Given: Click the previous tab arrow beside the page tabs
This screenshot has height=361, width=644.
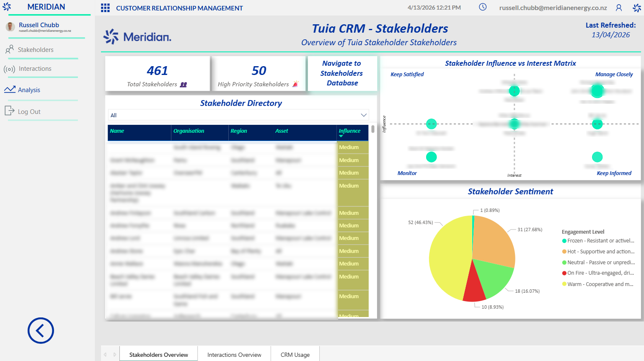Looking at the screenshot, I should 105,355.
